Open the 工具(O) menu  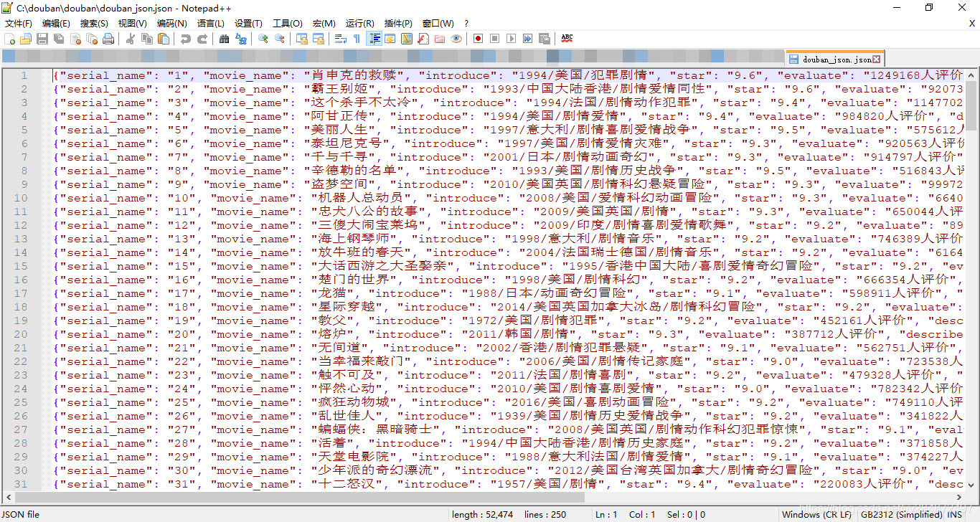click(x=287, y=24)
